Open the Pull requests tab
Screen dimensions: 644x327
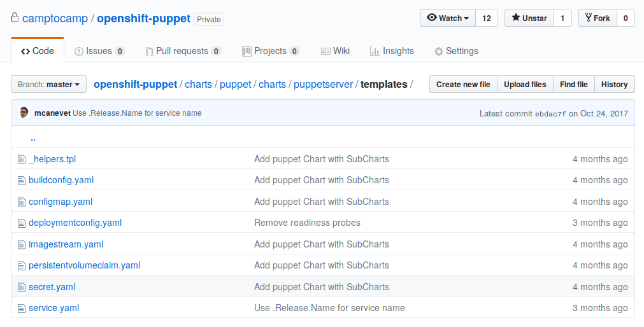pyautogui.click(x=183, y=51)
